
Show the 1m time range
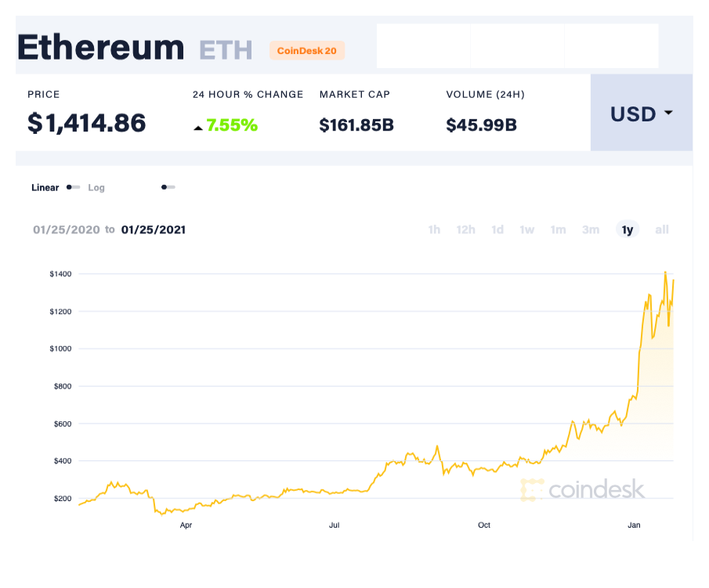click(x=558, y=229)
